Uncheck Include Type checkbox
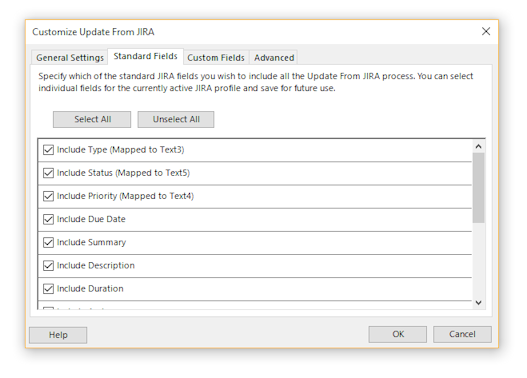Image resolution: width=527 pixels, height=378 pixels. [48, 150]
